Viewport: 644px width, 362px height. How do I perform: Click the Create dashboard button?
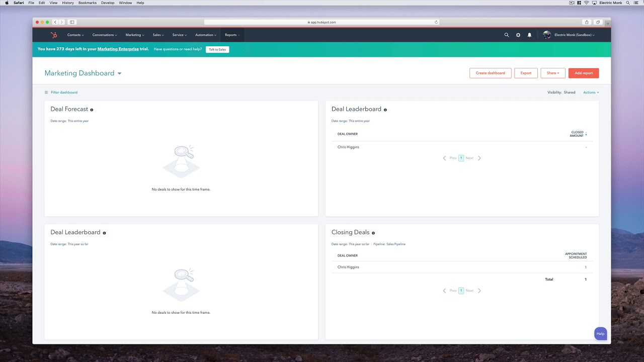[491, 73]
